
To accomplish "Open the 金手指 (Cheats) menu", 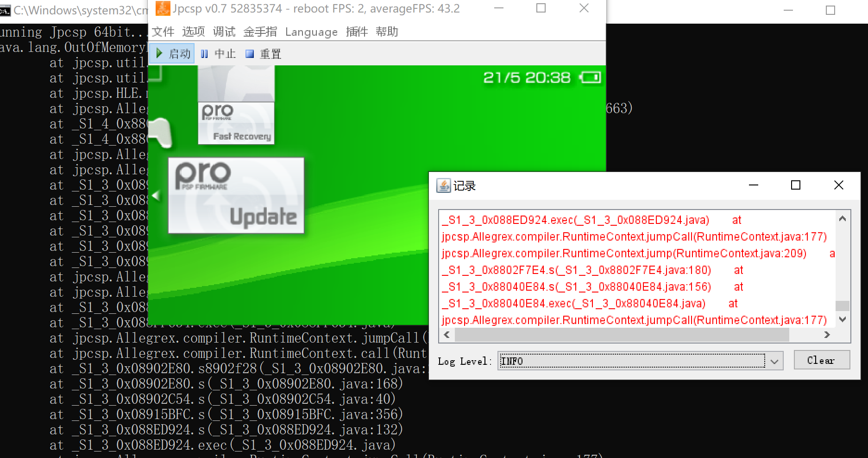I will click(x=260, y=32).
